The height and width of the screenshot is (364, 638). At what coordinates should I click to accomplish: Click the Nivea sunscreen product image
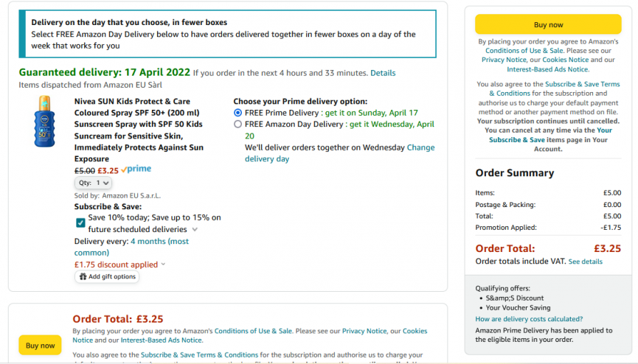(44, 121)
